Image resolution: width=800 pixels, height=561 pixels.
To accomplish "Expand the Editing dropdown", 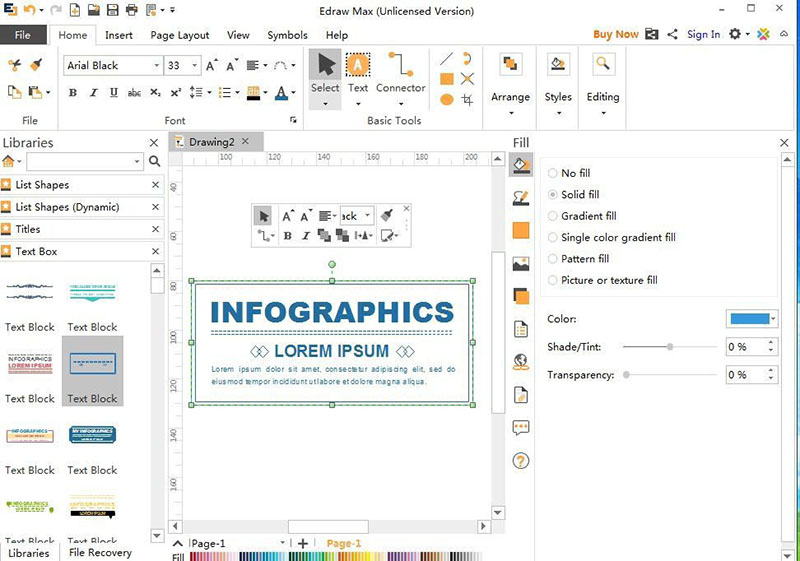I will tap(603, 113).
